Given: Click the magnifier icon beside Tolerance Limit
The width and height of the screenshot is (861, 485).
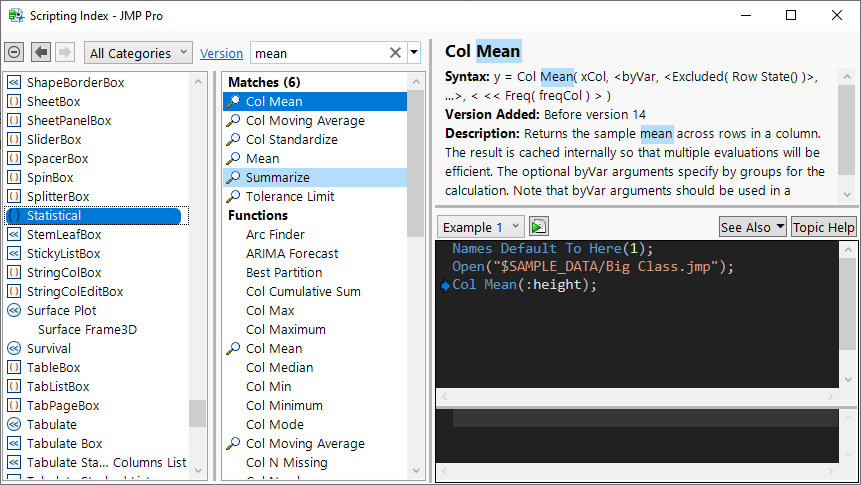Looking at the screenshot, I should 233,197.
